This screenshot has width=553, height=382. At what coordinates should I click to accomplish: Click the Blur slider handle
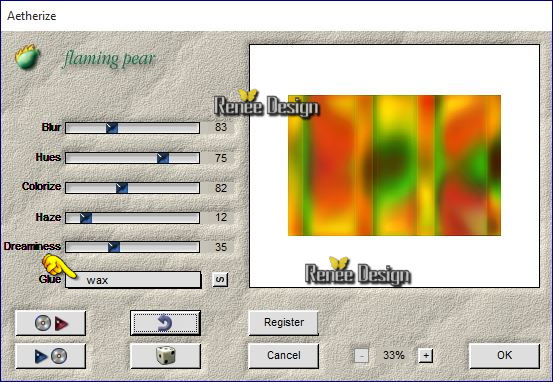click(112, 128)
